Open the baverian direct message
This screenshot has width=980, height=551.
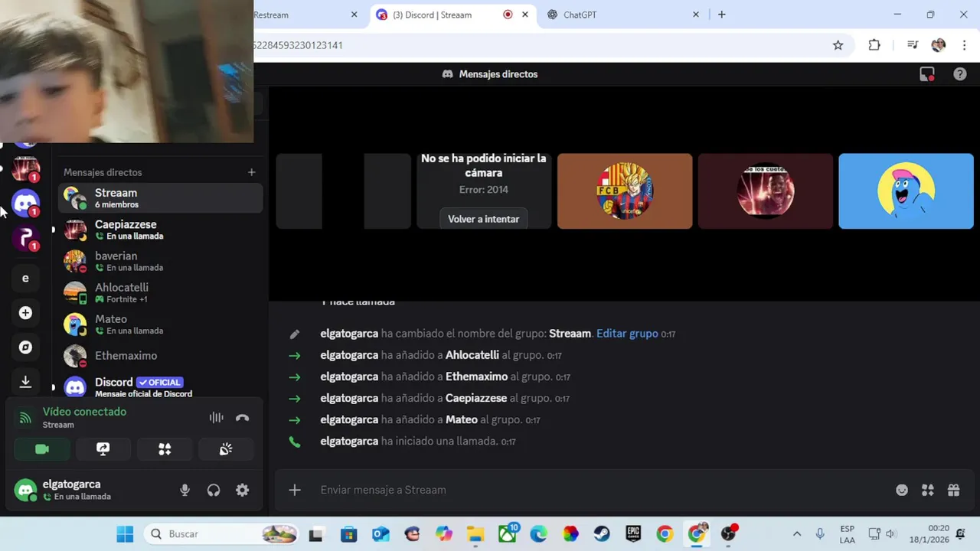coord(161,261)
